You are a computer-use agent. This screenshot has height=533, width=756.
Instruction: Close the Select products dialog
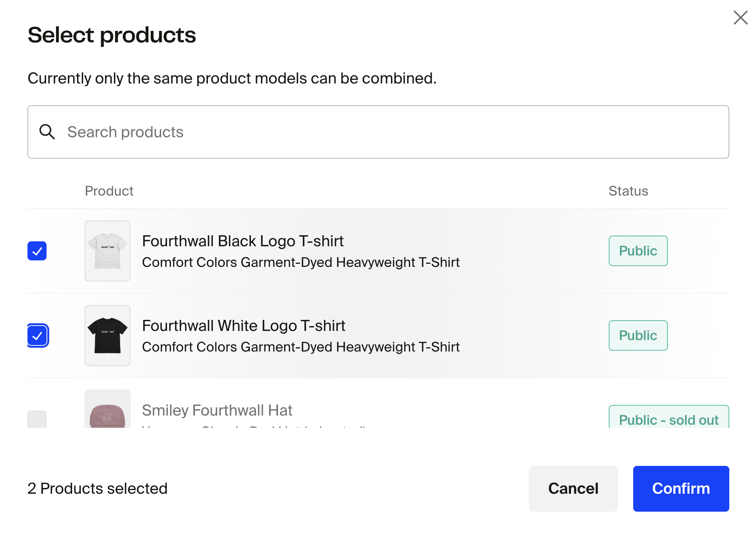pos(740,18)
